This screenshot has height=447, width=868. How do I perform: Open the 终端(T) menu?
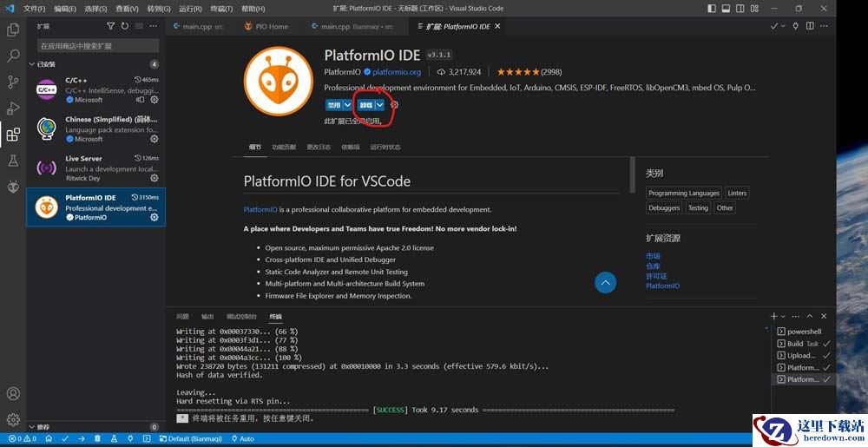(221, 9)
